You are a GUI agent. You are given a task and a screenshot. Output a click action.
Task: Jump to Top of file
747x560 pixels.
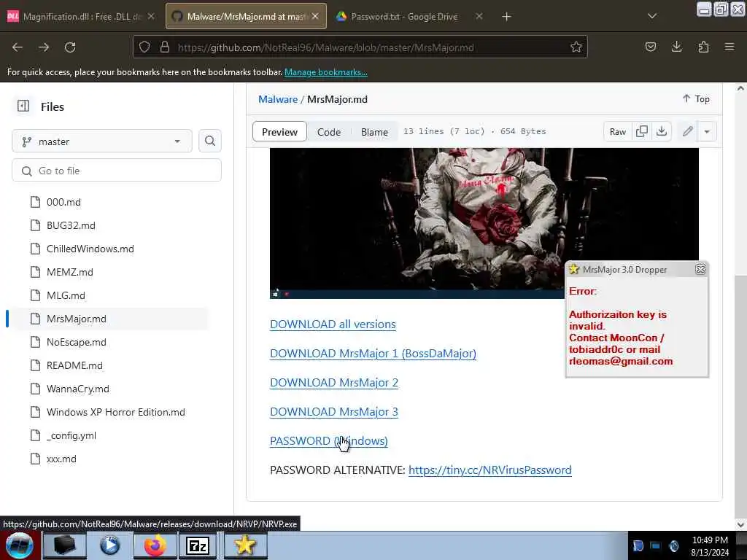pos(696,98)
